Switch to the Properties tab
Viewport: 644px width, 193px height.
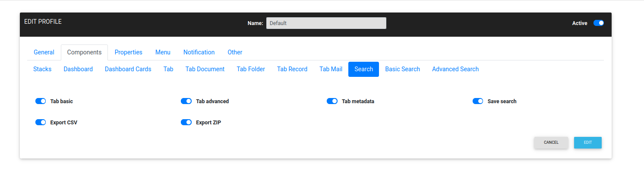tap(129, 52)
